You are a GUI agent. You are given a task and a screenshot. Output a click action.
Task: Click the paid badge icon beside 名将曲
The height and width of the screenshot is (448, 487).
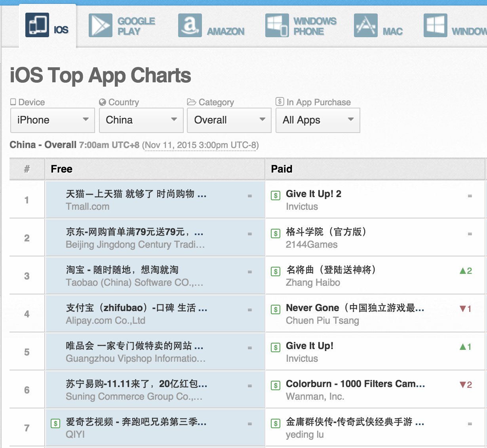click(x=276, y=271)
